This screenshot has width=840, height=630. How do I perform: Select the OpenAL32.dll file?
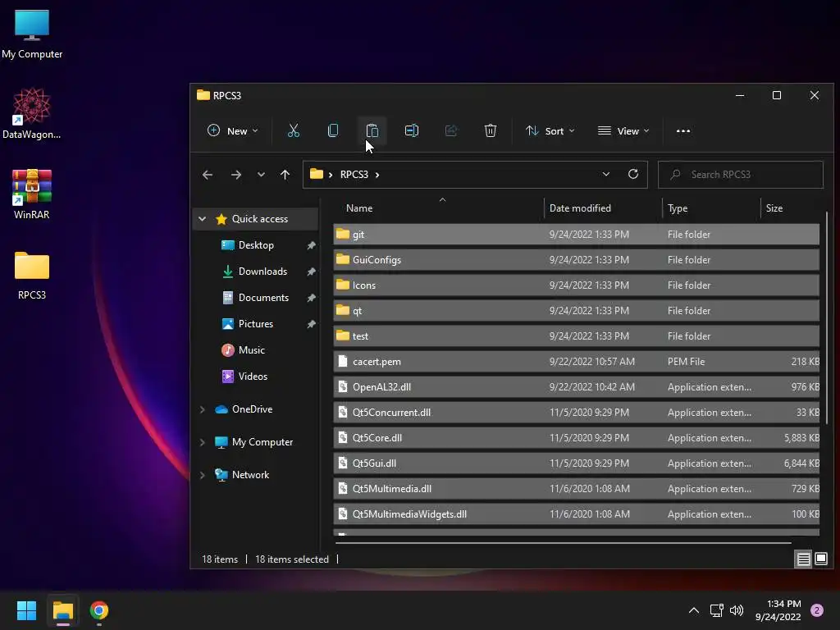point(577,387)
